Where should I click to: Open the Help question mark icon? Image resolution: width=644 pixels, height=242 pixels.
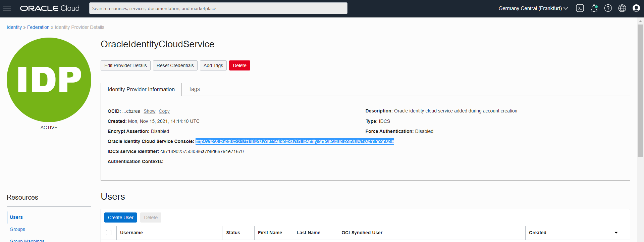pos(608,8)
